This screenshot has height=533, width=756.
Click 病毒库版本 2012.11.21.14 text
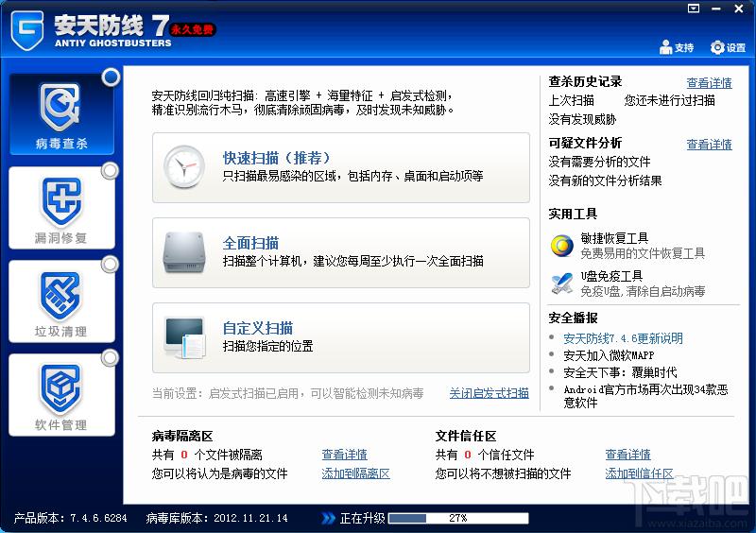point(217,518)
